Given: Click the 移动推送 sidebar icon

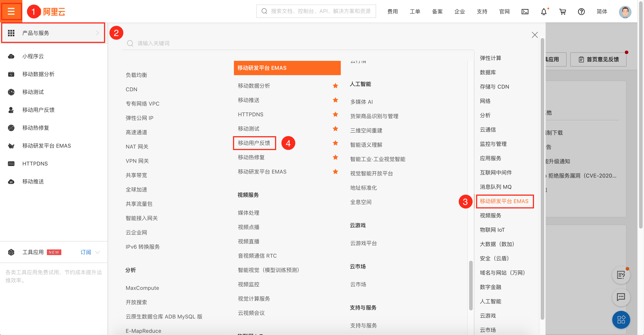Looking at the screenshot, I should pos(11,182).
